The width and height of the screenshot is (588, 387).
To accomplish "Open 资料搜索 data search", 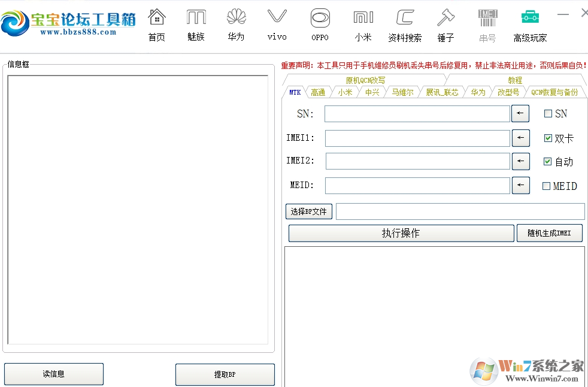I will (x=405, y=24).
